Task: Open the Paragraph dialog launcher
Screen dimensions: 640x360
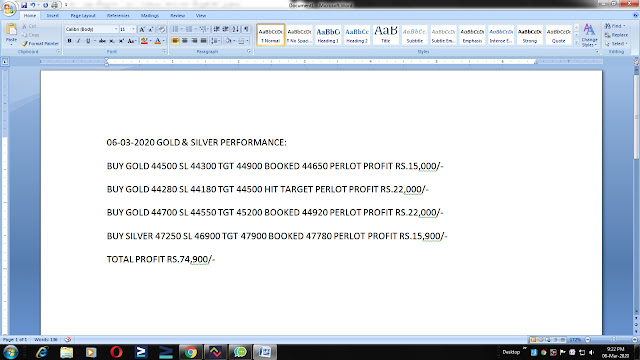Action: pyautogui.click(x=249, y=52)
